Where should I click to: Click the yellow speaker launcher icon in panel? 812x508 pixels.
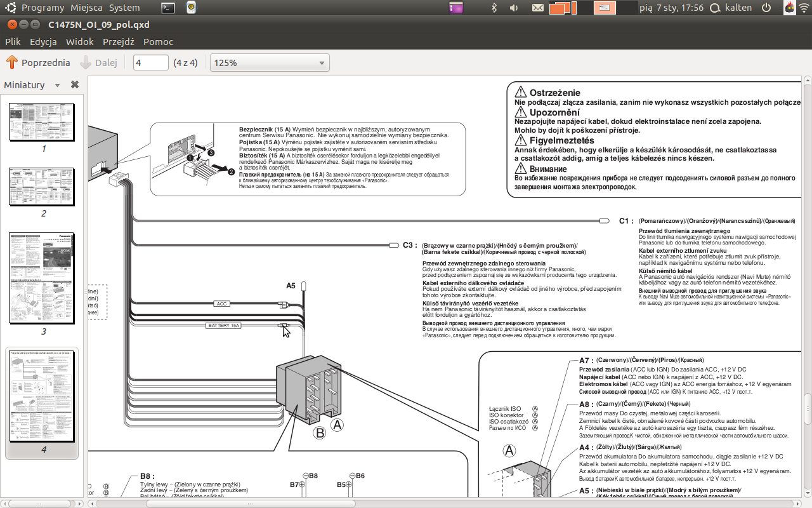pos(192,8)
